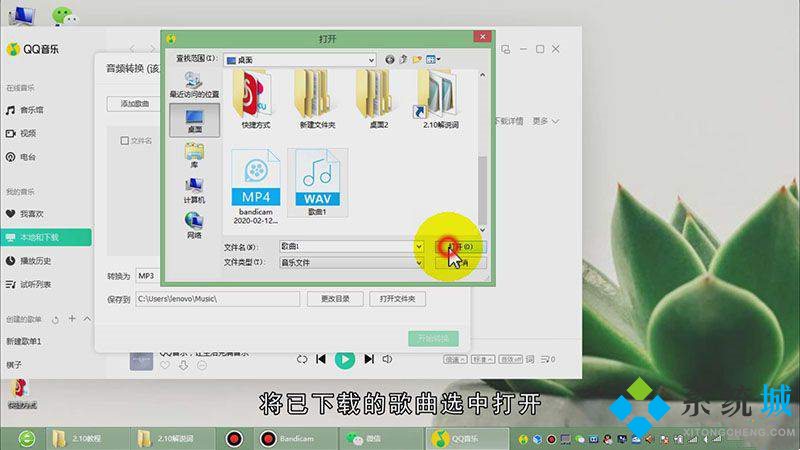Add a new playlist with the plus icon

(72, 319)
